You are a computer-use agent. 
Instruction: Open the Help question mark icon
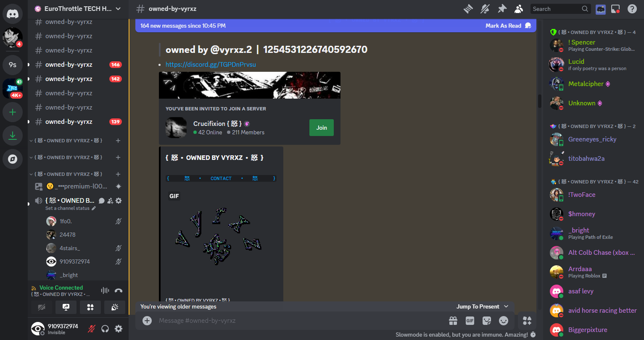tap(632, 9)
